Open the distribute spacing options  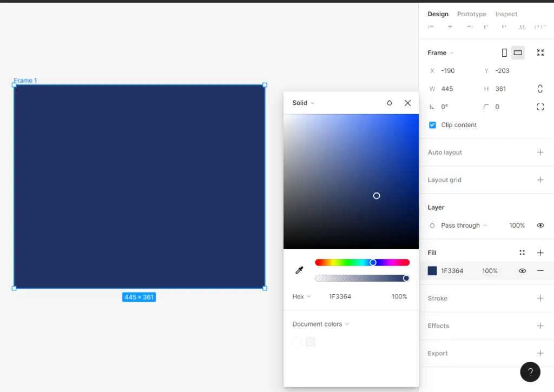click(540, 27)
